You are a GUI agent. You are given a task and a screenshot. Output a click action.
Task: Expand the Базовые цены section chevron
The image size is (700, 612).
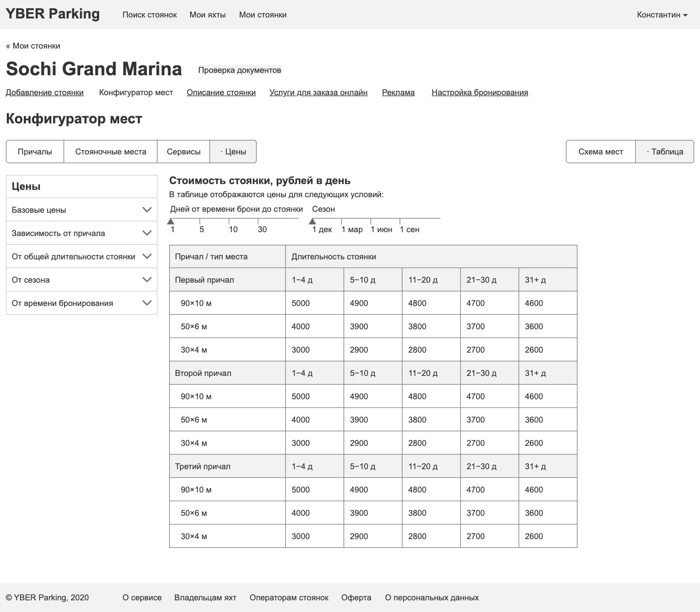click(147, 210)
